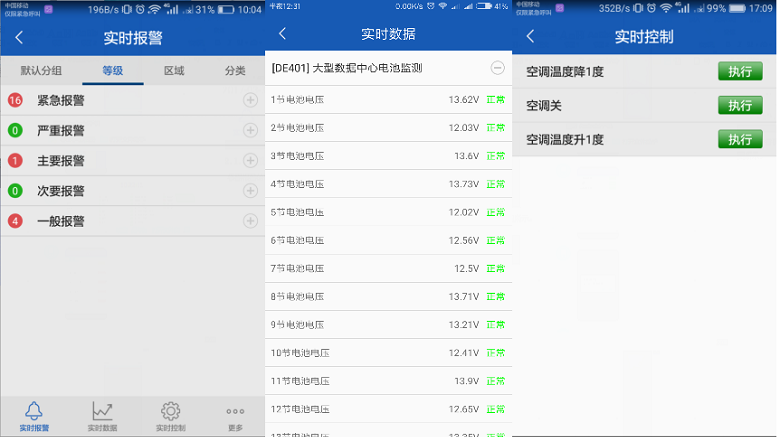
Task: Select the 1号电池电压 data row
Action: 388,100
